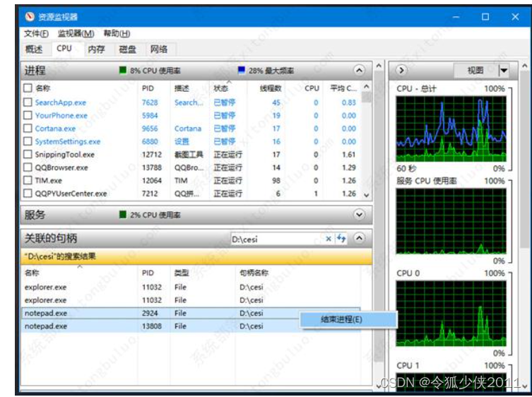Screen dimensions: 532x397
Task: Check the box for QQBrowser.exe
Action: click(x=28, y=167)
